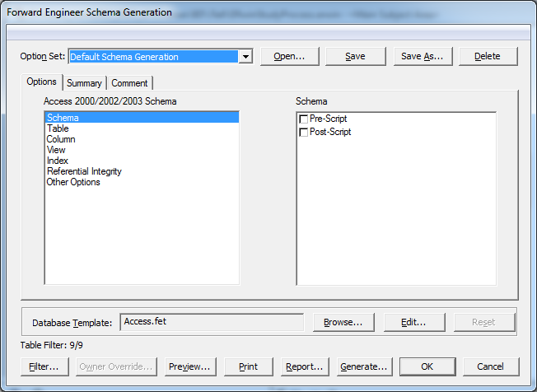Enable the Pre-Script checkbox

tap(303, 119)
